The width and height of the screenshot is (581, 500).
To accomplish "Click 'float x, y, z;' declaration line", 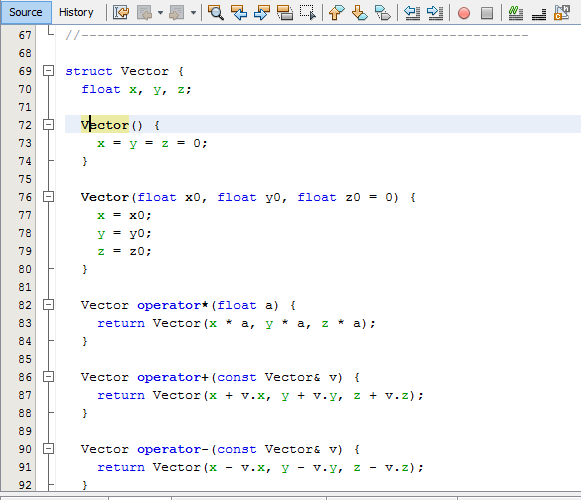I will coord(136,89).
